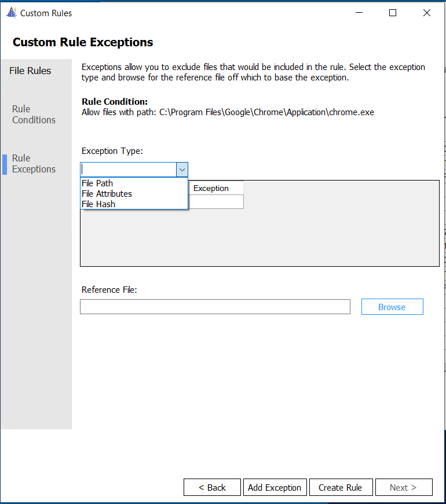Click the Create Rule button
Viewport: 446px width, 504px height.
click(x=341, y=488)
